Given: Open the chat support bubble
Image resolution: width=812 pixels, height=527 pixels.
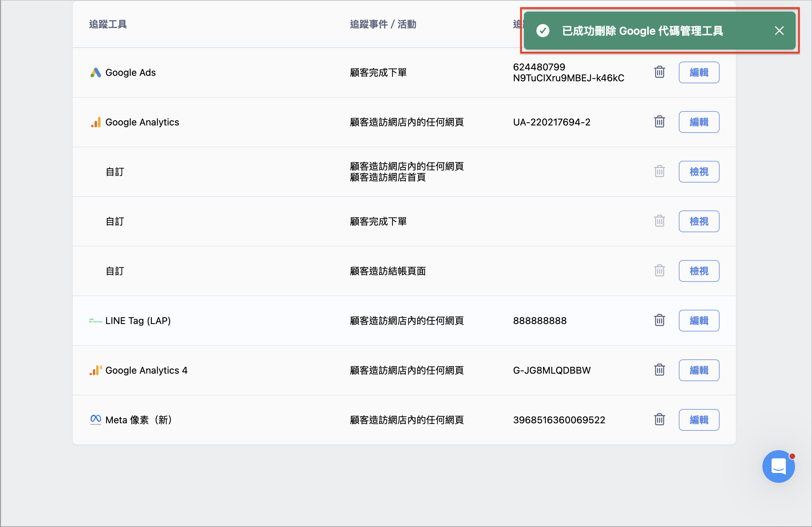Looking at the screenshot, I should (779, 466).
